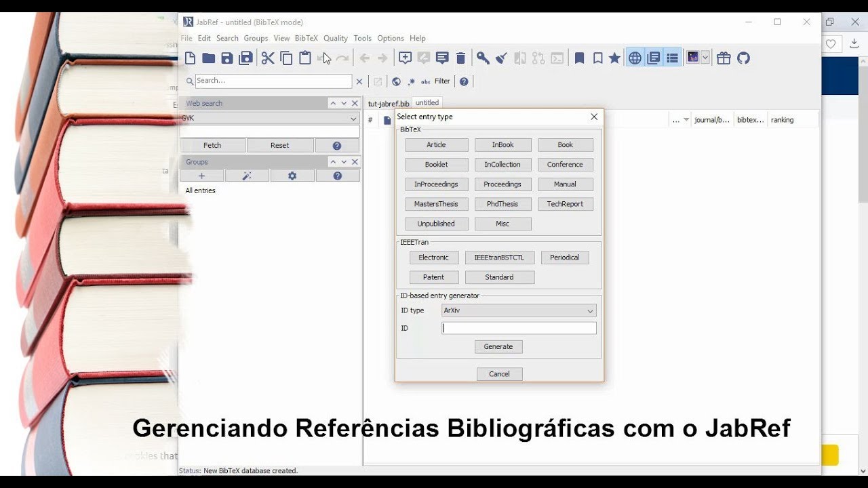Choose the InBook entry type
Image resolution: width=868 pixels, height=488 pixels.
[502, 145]
